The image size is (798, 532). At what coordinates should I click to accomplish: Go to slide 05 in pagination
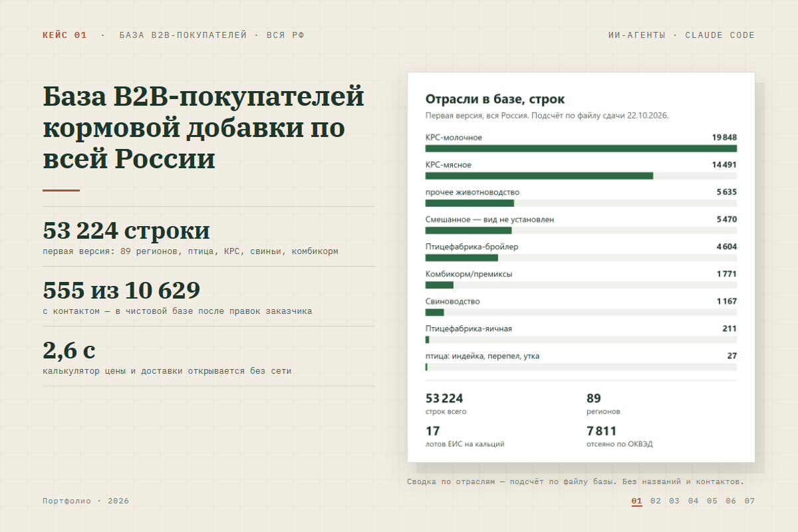tap(712, 501)
